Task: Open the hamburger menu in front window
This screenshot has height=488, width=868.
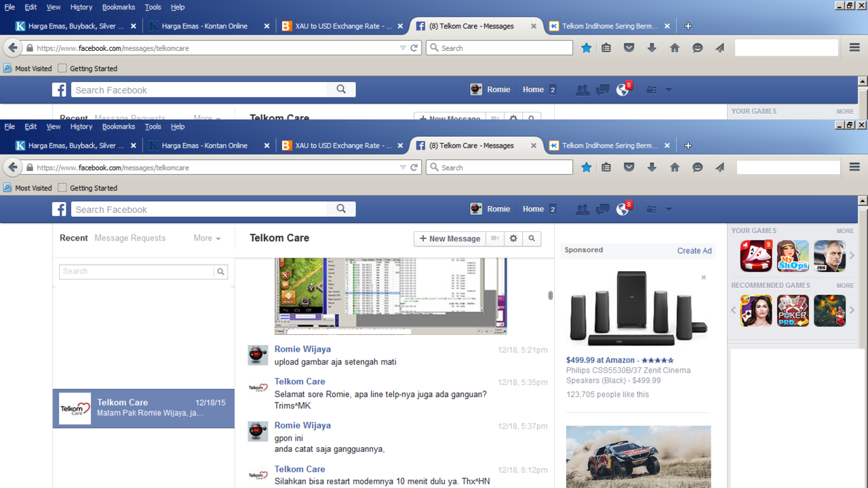Action: click(x=854, y=167)
